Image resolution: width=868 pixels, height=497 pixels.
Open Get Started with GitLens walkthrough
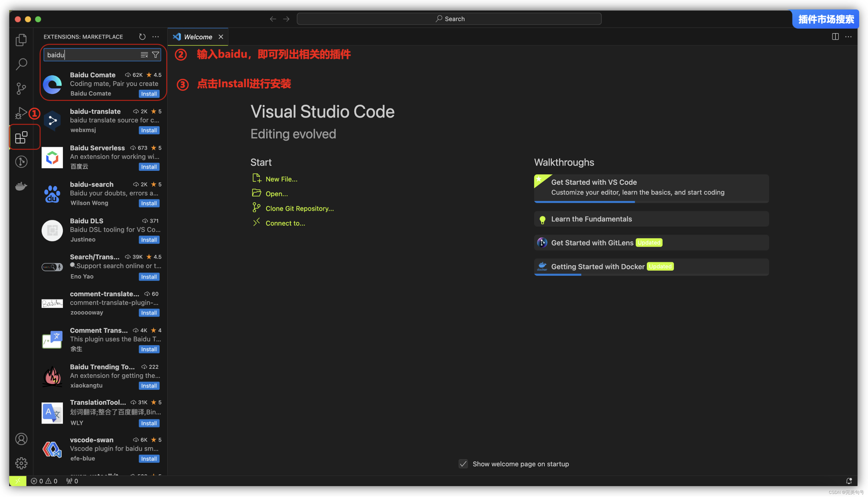click(x=651, y=243)
